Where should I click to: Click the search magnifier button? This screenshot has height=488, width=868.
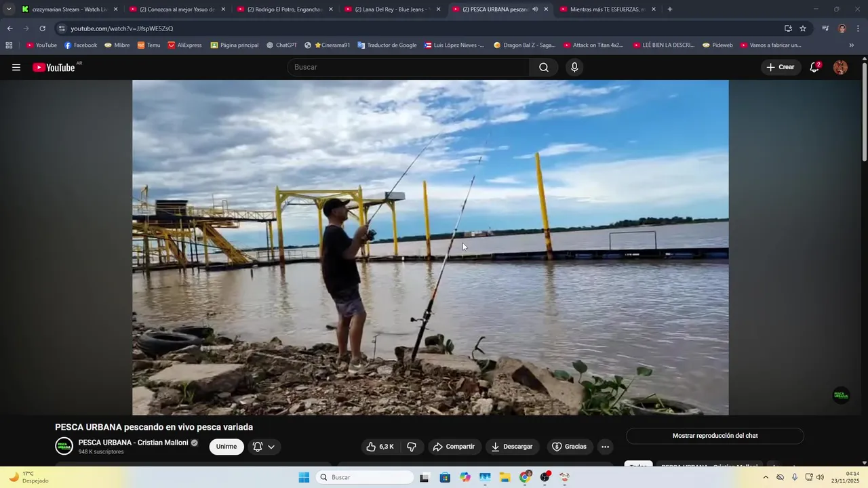click(544, 67)
